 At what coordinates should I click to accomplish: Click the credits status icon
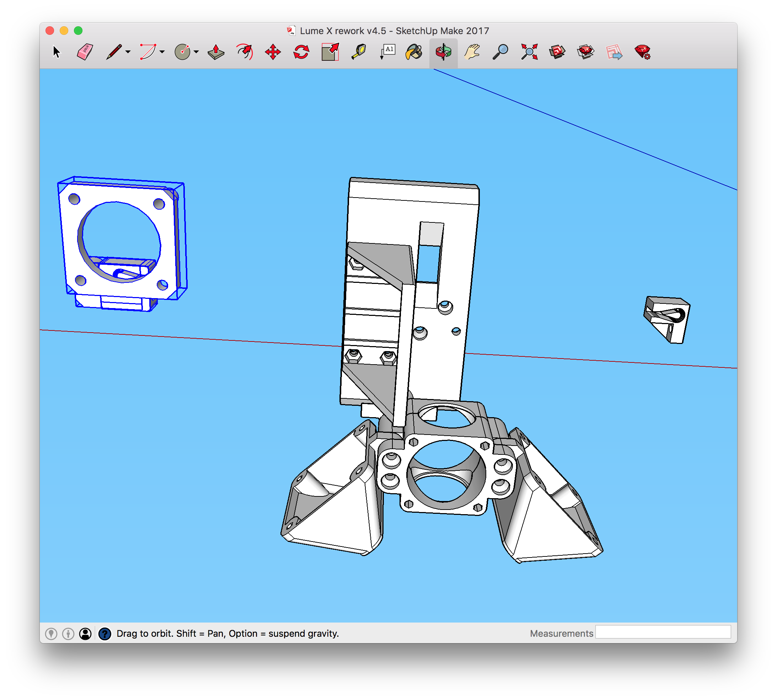pos(68,634)
